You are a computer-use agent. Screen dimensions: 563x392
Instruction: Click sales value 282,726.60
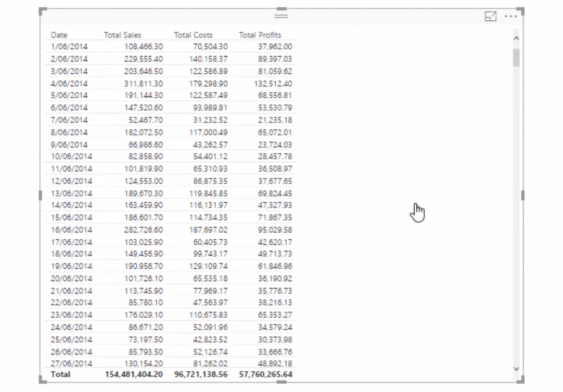(x=144, y=230)
